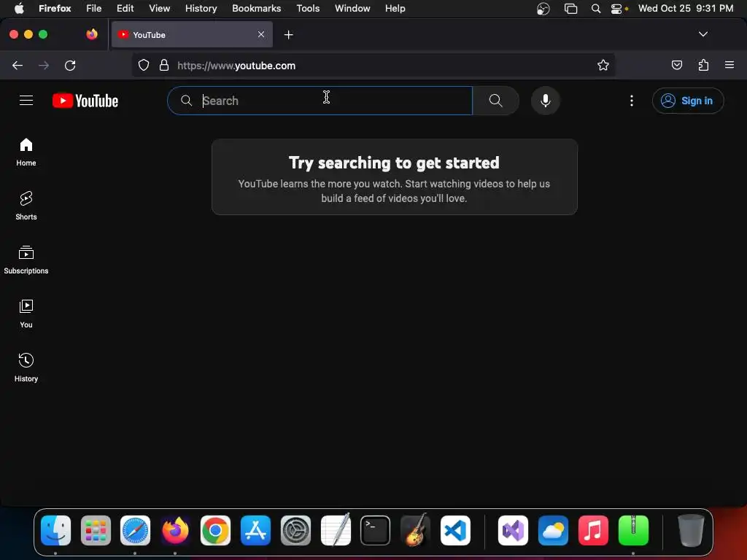The width and height of the screenshot is (747, 560).
Task: Open Spotlight search in menu bar
Action: [x=595, y=8]
